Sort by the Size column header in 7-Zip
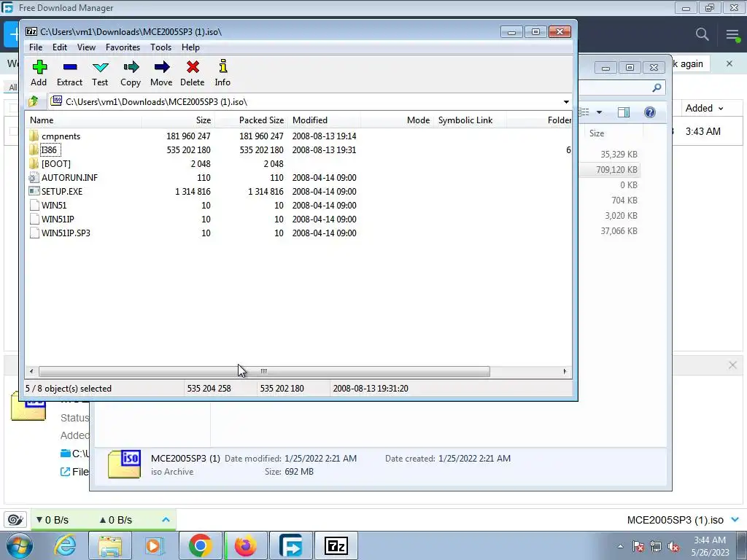Image resolution: width=747 pixels, height=560 pixels. [x=178, y=120]
